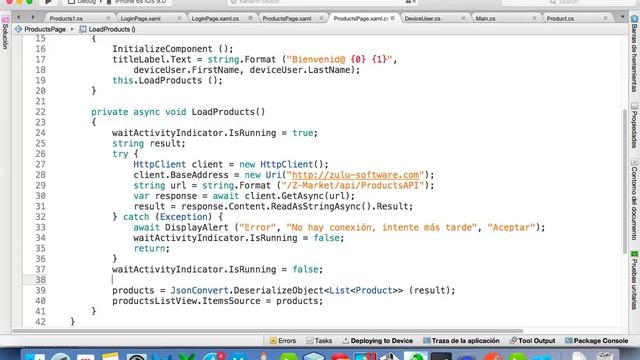This screenshot has height=360, width=640.
Task: Open the document tab list dropdown
Action: 622,17
